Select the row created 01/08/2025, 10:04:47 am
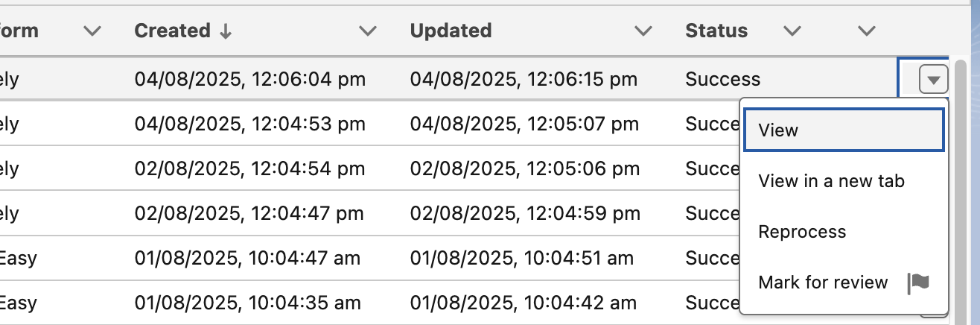The height and width of the screenshot is (325, 980). 247,259
